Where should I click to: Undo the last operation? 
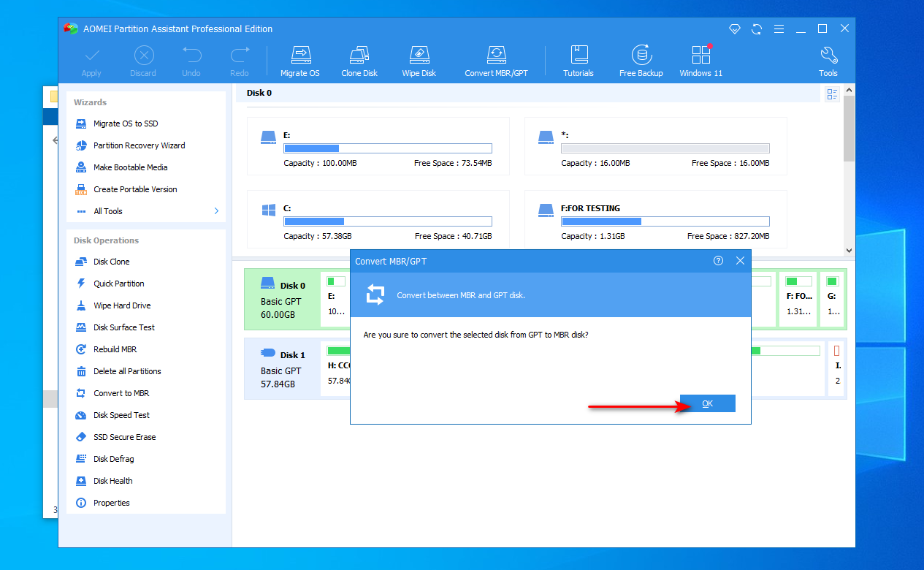coord(191,62)
